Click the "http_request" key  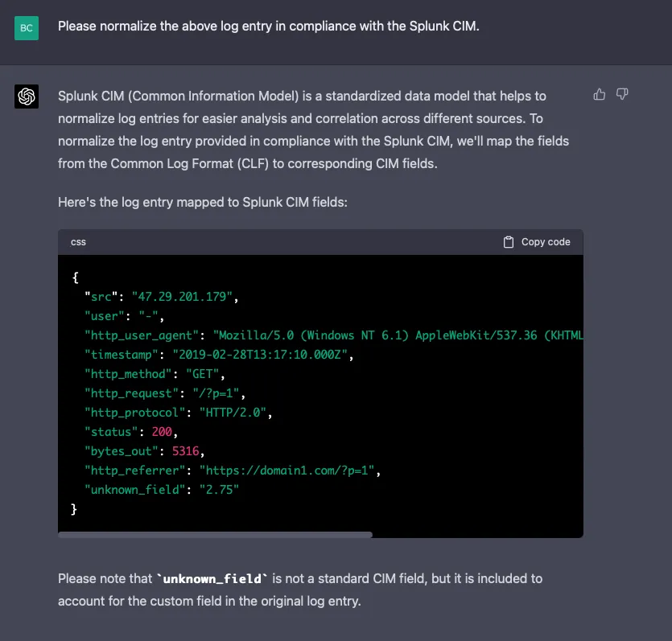tap(131, 393)
